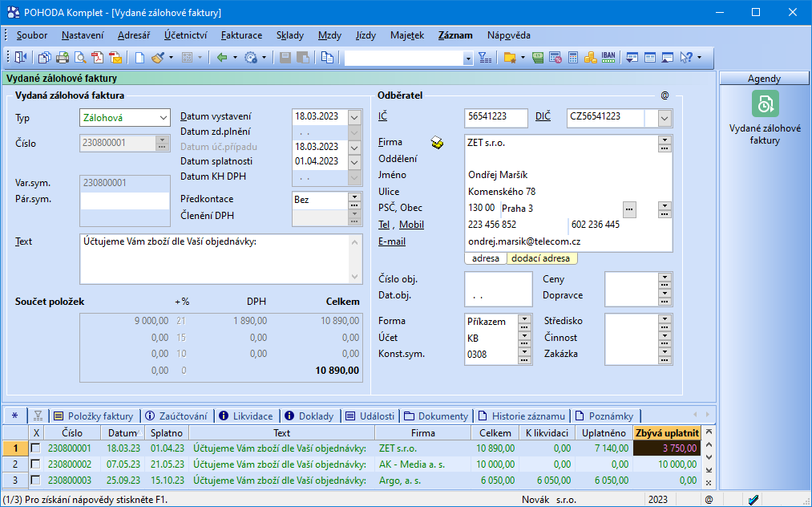Click the green banknotes icon
The width and height of the screenshot is (812, 507).
538,58
